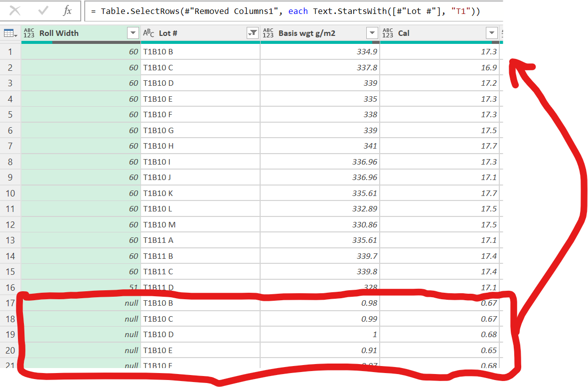Change data type icon for Cal column

[x=388, y=33]
